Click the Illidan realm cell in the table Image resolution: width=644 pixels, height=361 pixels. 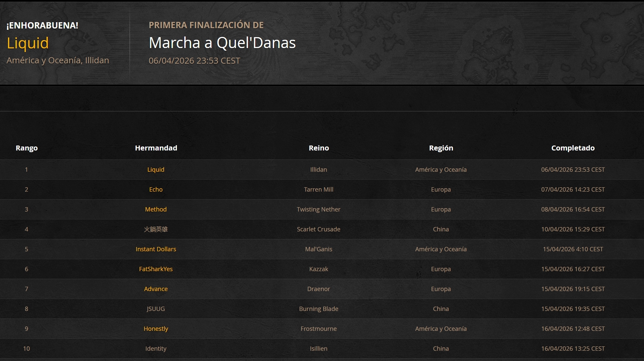click(x=319, y=170)
